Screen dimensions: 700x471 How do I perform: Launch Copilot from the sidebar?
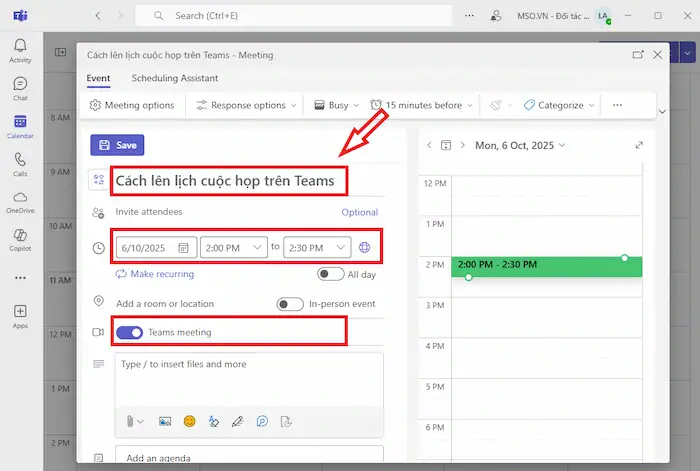(x=20, y=239)
